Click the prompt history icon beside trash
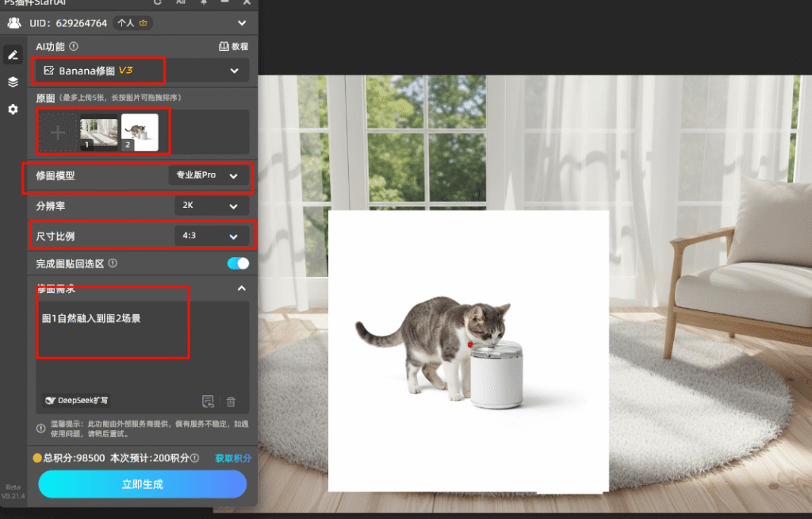 (x=208, y=402)
